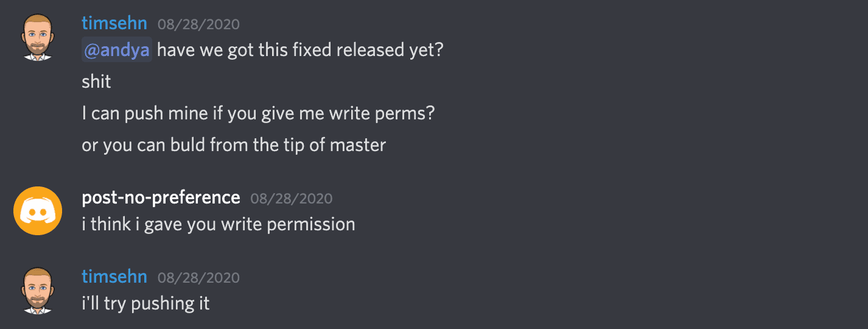Select the "i'll try pushing it" message
The image size is (868, 329).
point(145,303)
